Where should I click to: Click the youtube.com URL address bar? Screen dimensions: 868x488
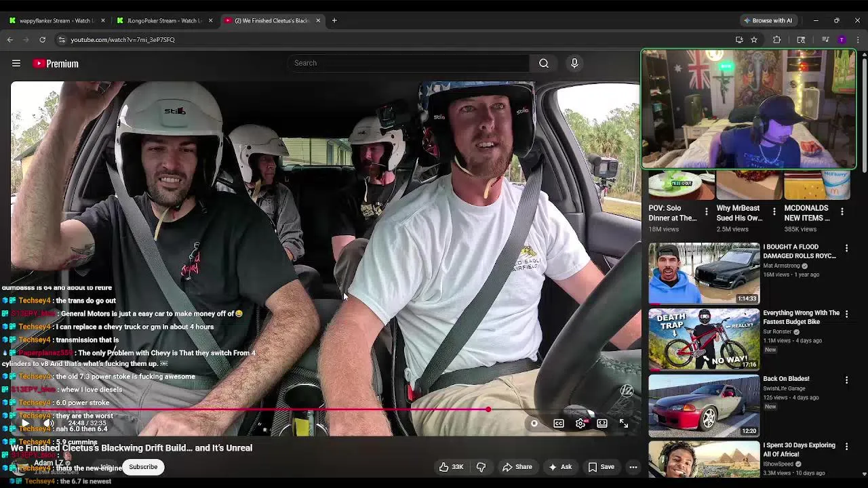pos(123,40)
